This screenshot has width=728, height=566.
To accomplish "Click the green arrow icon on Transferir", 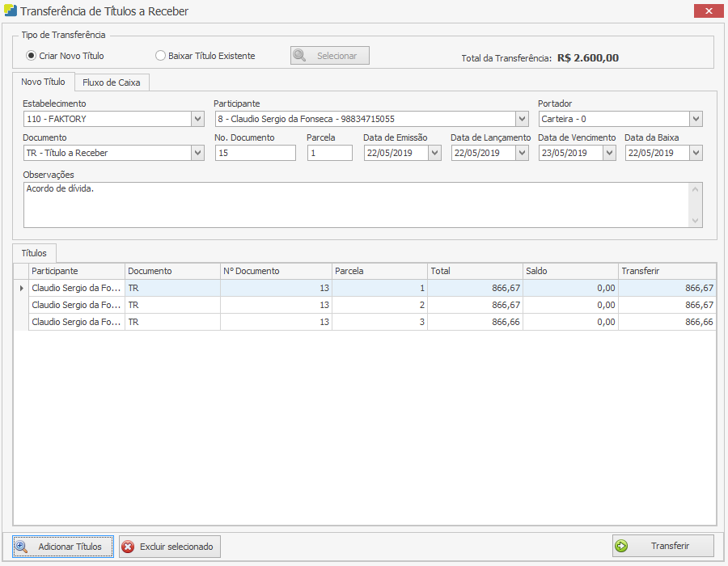I will click(x=621, y=546).
